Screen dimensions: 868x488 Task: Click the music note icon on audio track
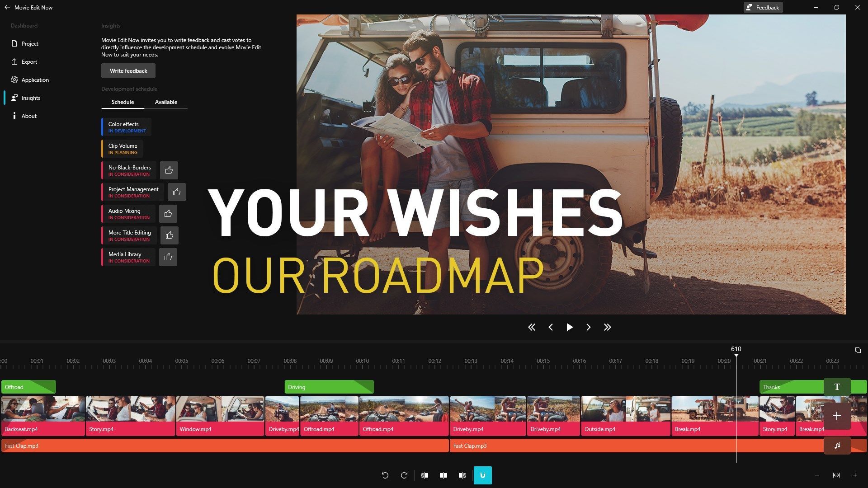838,446
